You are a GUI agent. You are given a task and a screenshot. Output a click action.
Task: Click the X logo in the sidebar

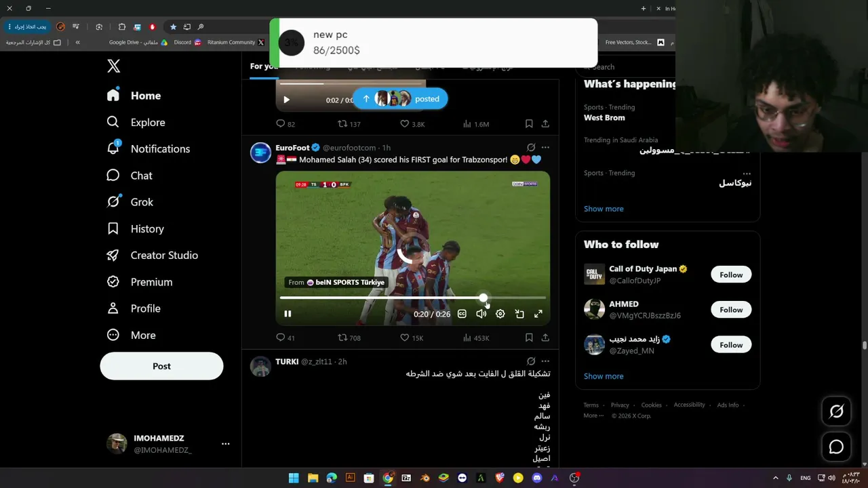[x=114, y=66]
